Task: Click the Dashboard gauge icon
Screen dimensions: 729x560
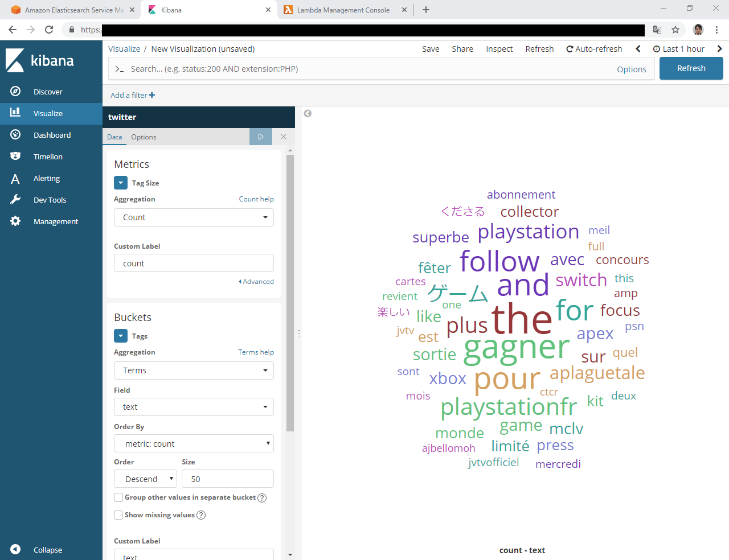Action: click(15, 135)
